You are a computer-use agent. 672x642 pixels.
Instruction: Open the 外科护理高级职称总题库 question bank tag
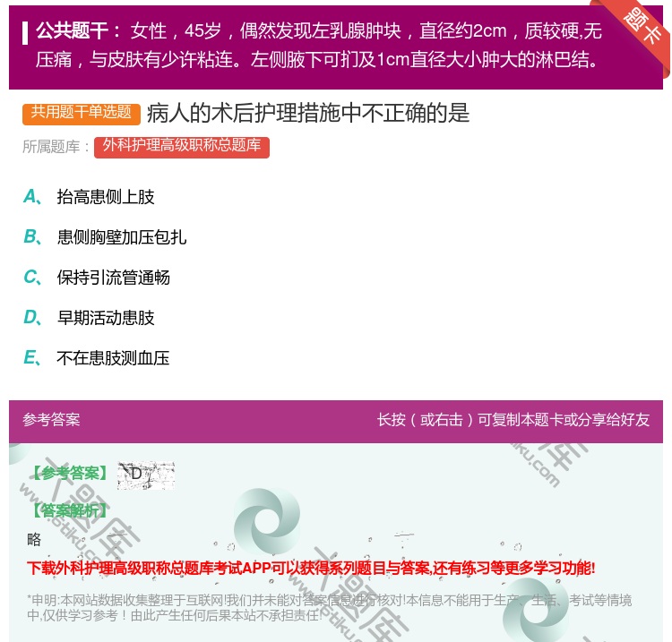tap(181, 146)
